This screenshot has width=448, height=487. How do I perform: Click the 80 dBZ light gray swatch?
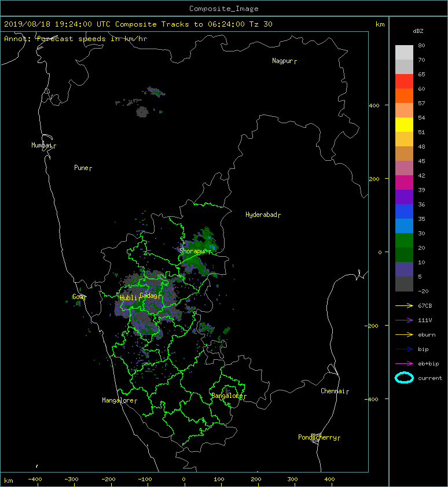point(404,53)
